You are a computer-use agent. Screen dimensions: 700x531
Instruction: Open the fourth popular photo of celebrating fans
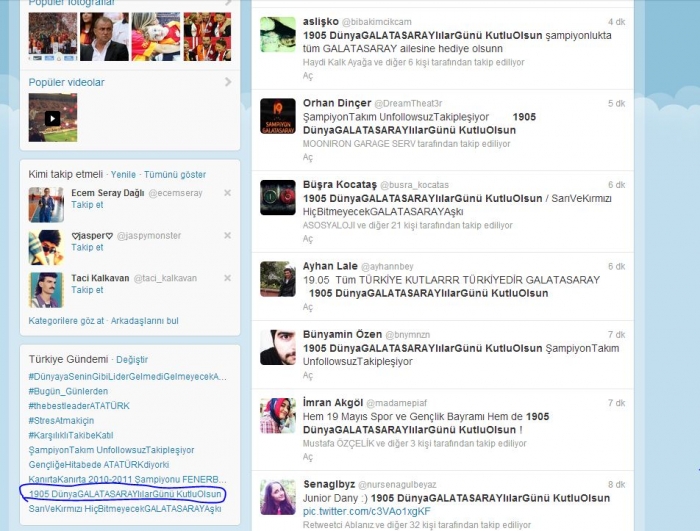(x=208, y=37)
